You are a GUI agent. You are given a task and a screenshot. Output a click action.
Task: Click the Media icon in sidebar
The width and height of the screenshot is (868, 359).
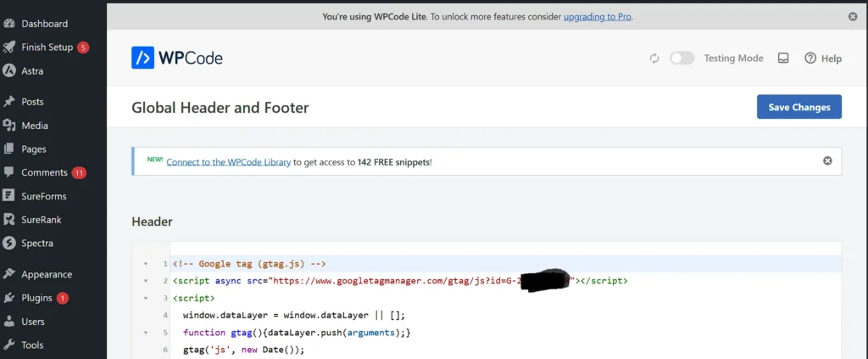(8, 126)
